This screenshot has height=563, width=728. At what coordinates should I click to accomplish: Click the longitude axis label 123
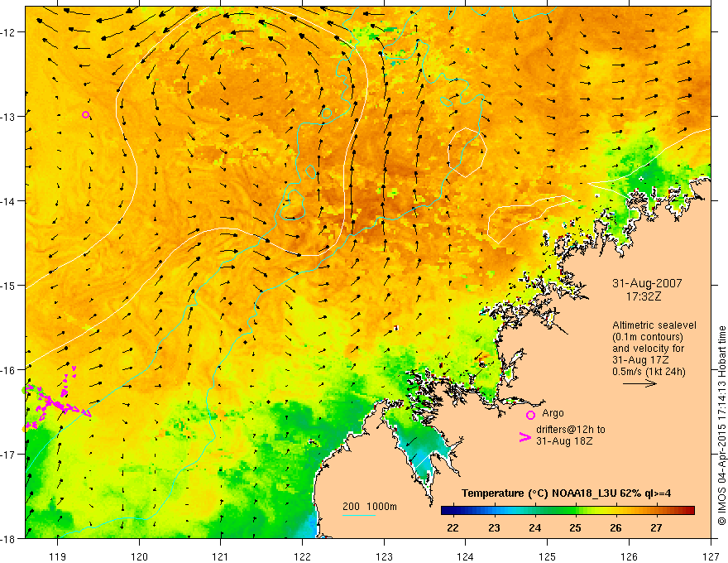pos(384,556)
